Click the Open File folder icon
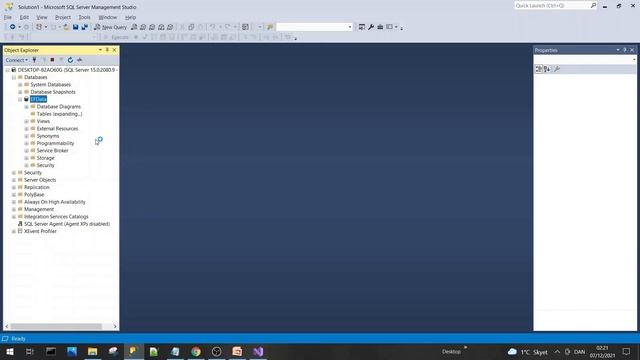The height and width of the screenshot is (360, 640). pos(66,27)
